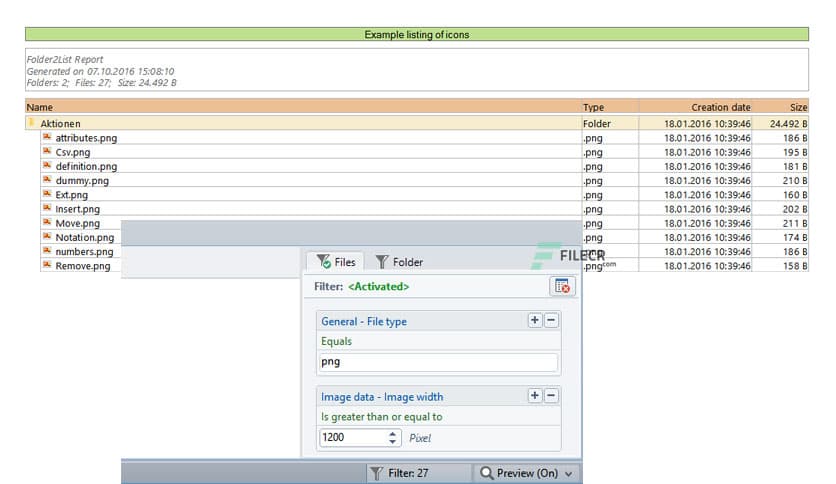Click the 158 B size value
This screenshot has width=836, height=484.
(795, 266)
